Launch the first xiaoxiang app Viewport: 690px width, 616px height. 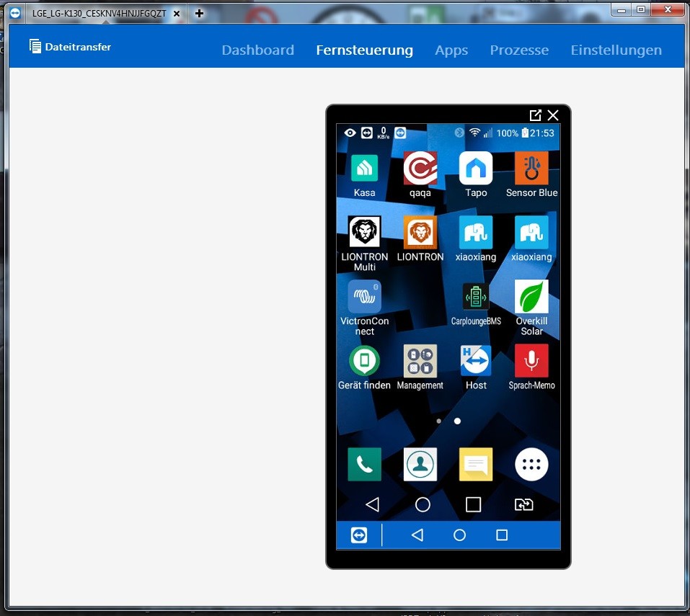pyautogui.click(x=476, y=232)
